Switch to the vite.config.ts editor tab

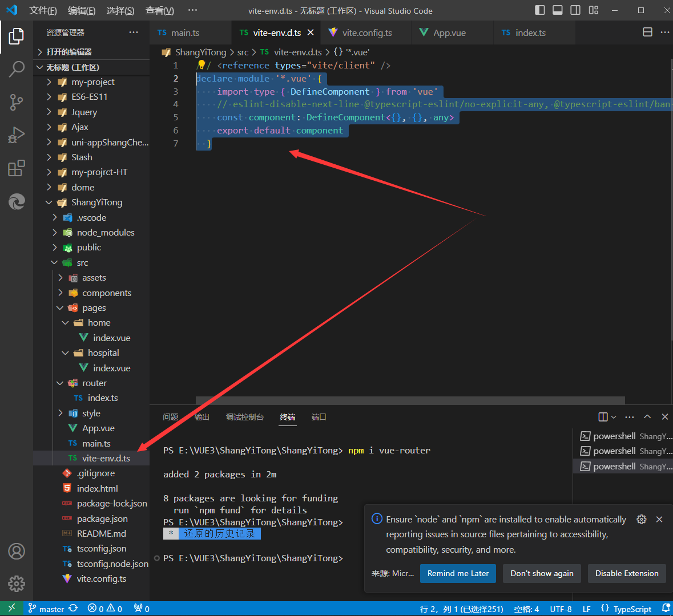tap(366, 33)
